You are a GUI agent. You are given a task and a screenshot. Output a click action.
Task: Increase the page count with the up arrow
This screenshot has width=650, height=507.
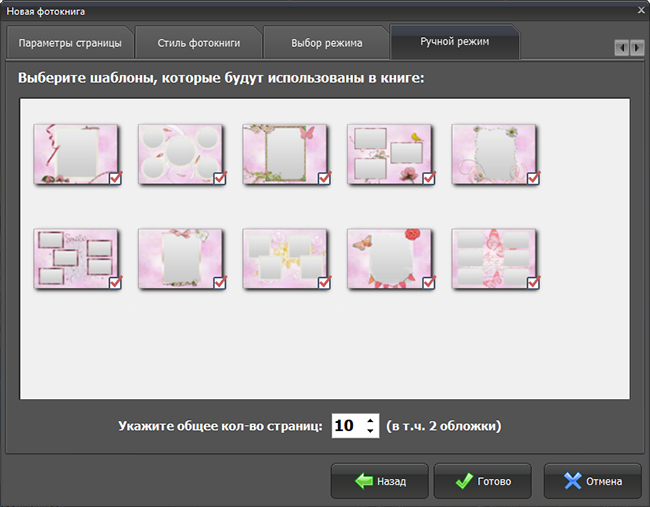coord(370,421)
